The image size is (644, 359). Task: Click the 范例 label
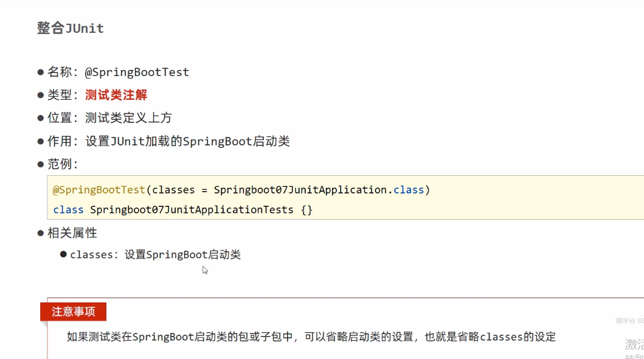[60, 164]
